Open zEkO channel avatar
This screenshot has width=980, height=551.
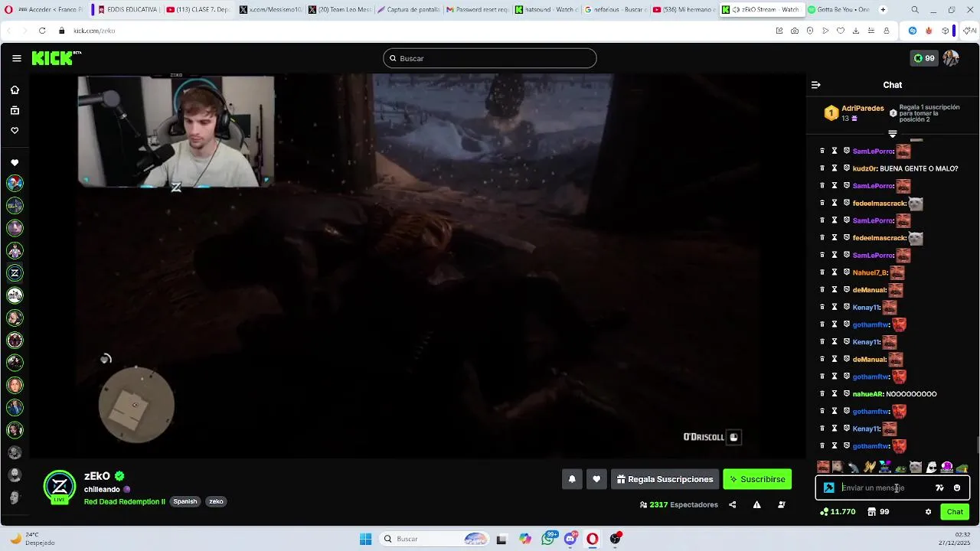[60, 487]
